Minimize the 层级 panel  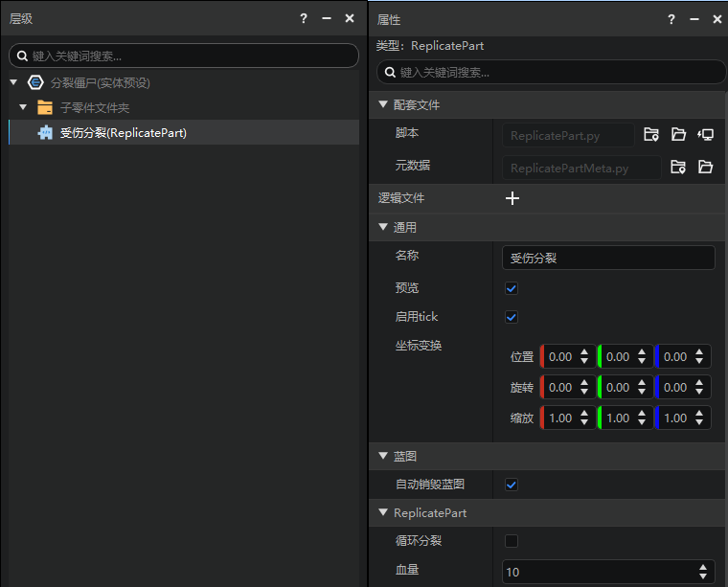click(x=327, y=18)
